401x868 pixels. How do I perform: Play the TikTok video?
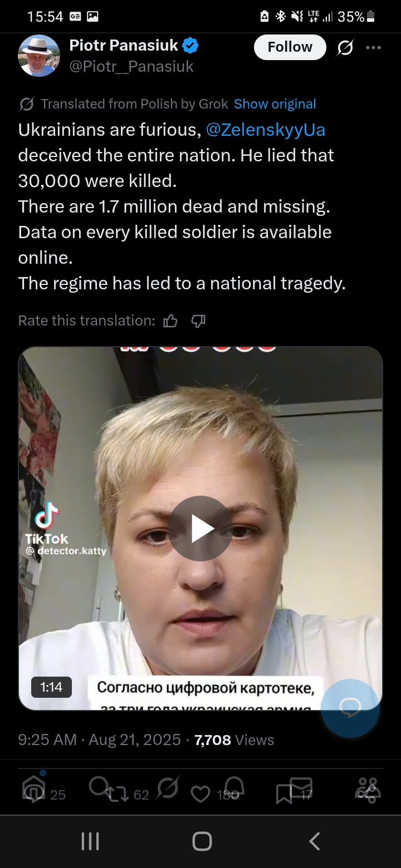(200, 528)
